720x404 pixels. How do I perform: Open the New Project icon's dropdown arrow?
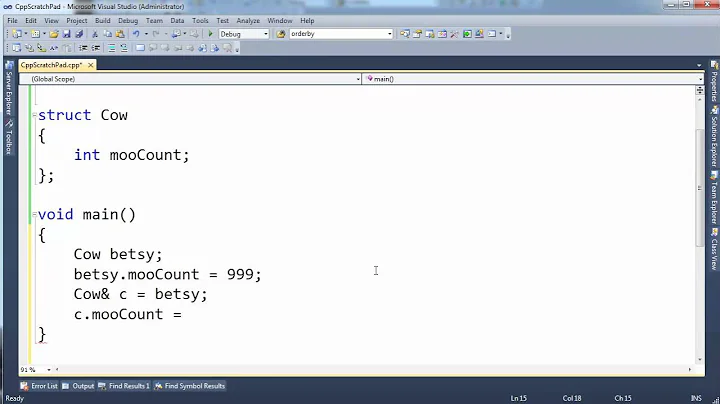pos(26,34)
